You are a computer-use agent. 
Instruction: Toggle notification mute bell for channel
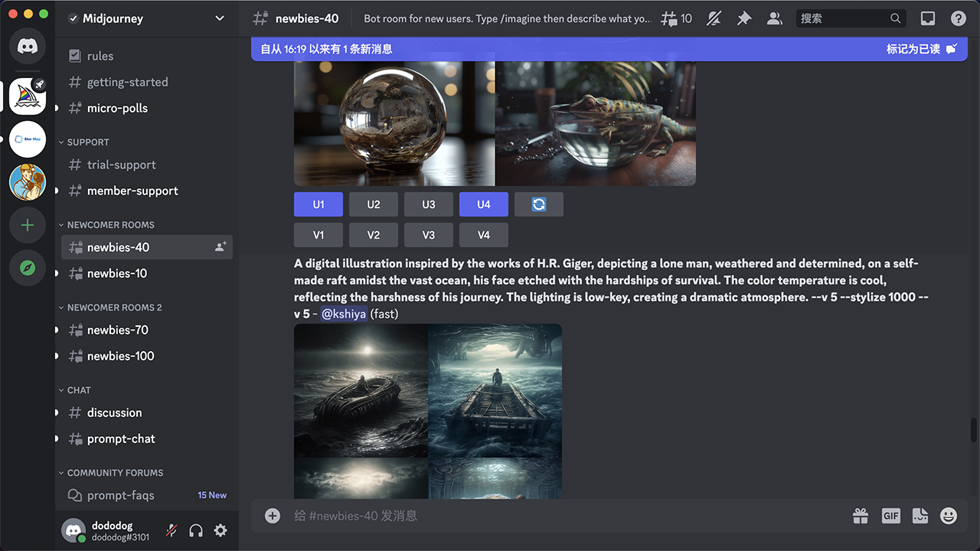(x=714, y=18)
